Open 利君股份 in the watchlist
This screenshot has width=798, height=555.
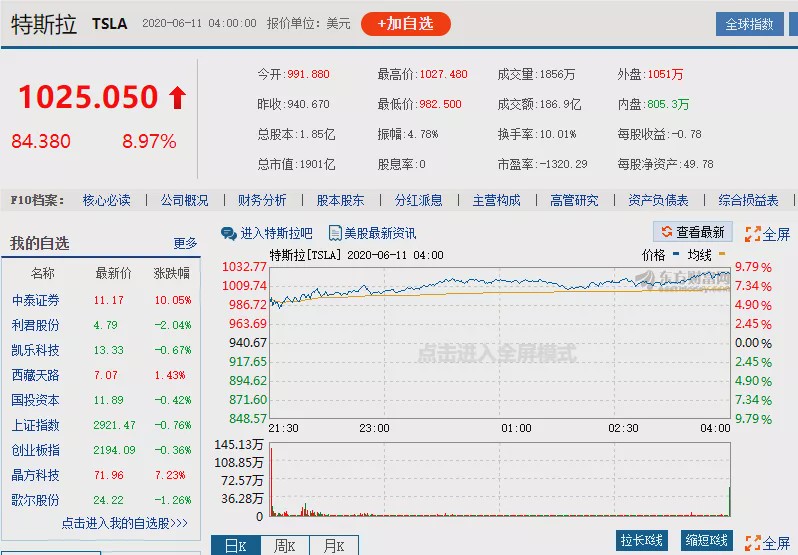(36, 325)
